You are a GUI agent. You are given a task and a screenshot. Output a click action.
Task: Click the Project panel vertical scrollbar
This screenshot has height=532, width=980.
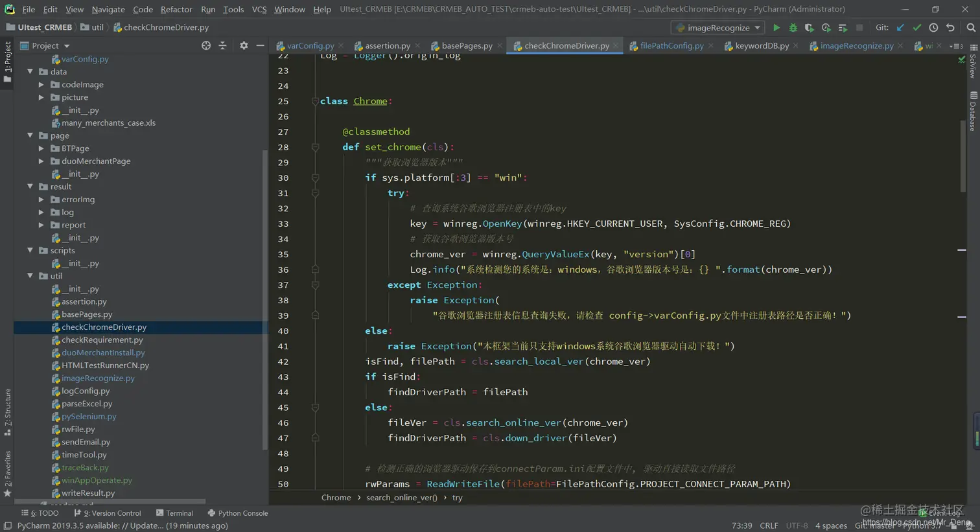(x=264, y=298)
